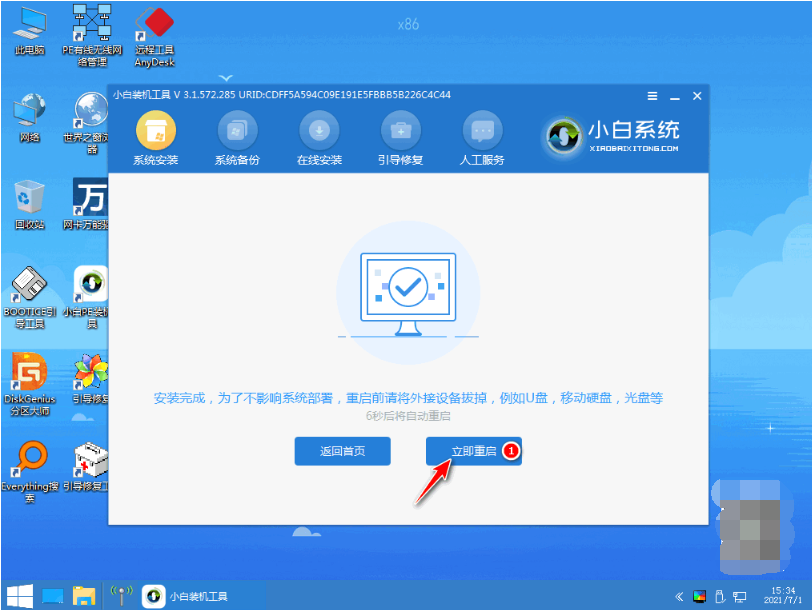Click 返回首页 to return home

tap(342, 451)
